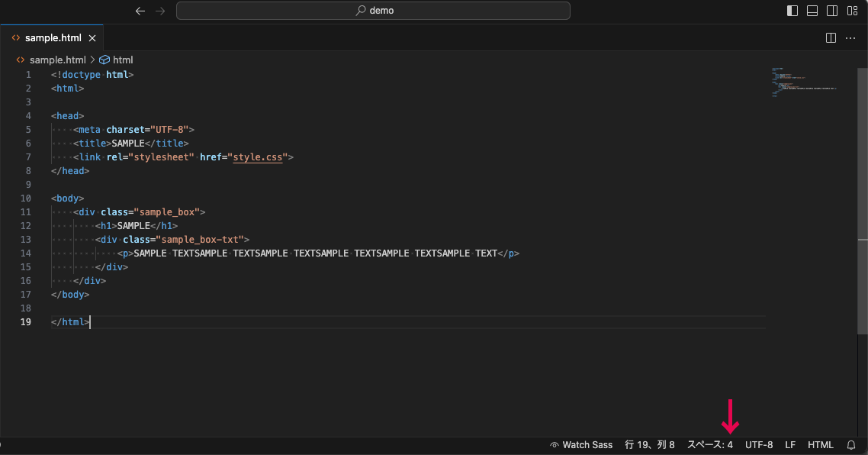Click the demo command center search box
868x455 pixels.
coord(373,11)
